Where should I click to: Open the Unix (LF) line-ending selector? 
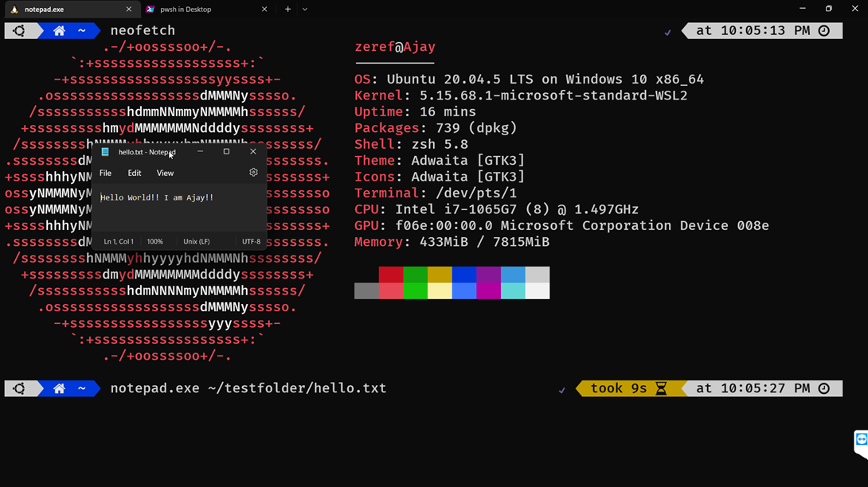[x=196, y=241]
